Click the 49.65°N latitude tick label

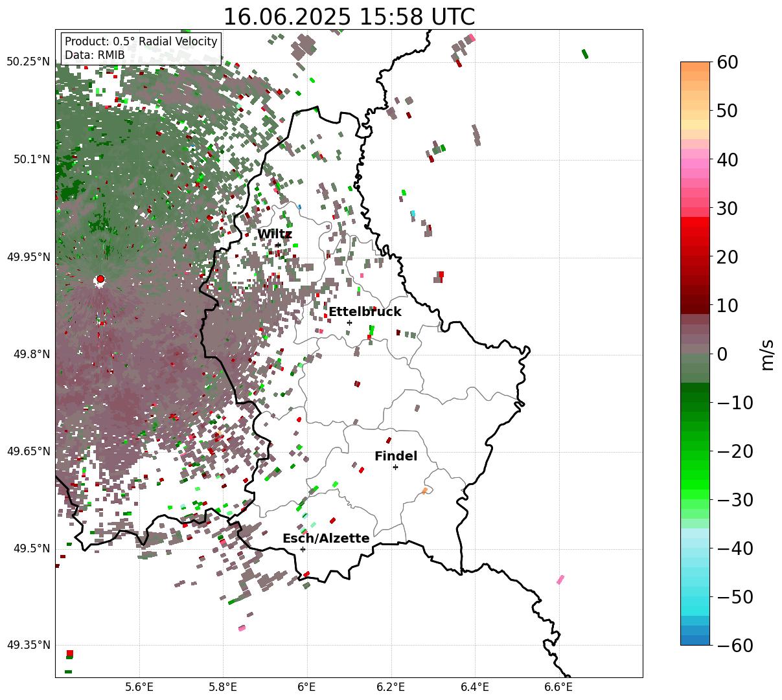click(29, 451)
